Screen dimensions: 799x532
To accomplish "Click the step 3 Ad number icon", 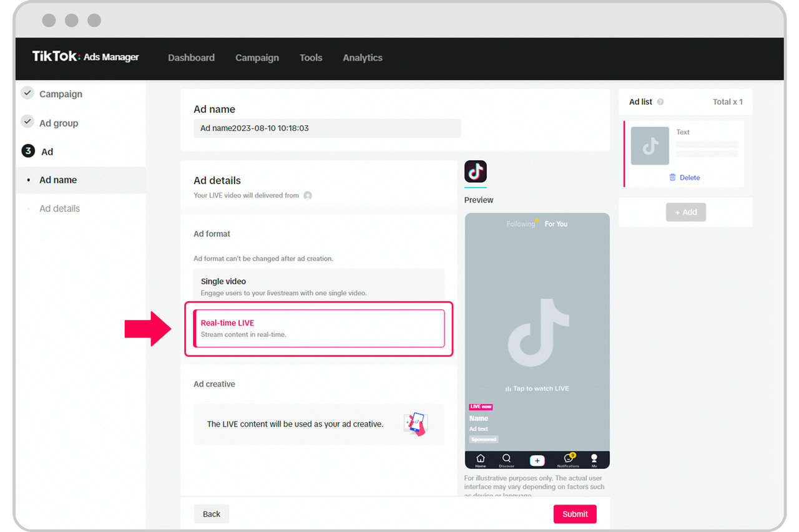I will pos(28,151).
